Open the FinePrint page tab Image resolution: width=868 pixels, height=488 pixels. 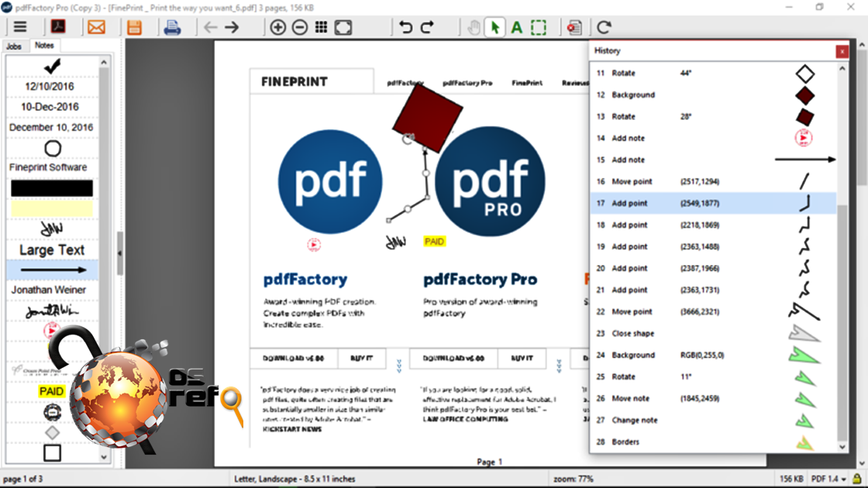pyautogui.click(x=527, y=83)
